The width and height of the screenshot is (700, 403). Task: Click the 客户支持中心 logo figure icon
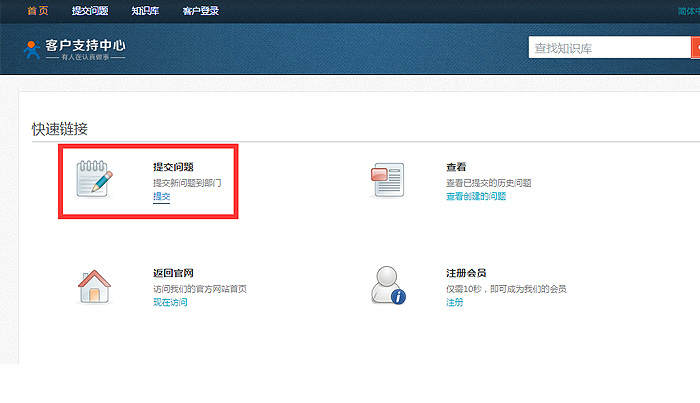(x=32, y=49)
